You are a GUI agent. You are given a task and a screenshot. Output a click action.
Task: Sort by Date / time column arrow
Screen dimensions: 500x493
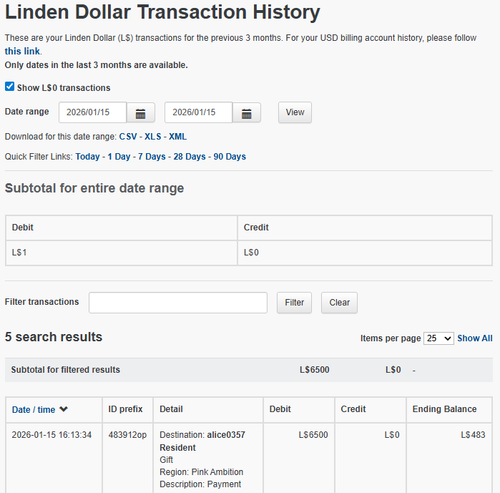click(63, 409)
